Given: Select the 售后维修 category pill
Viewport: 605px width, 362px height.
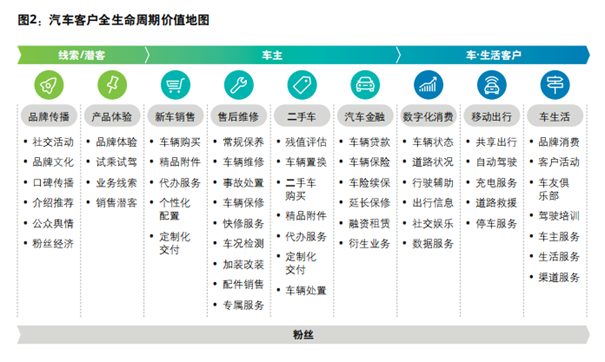Looking at the screenshot, I should 238,116.
